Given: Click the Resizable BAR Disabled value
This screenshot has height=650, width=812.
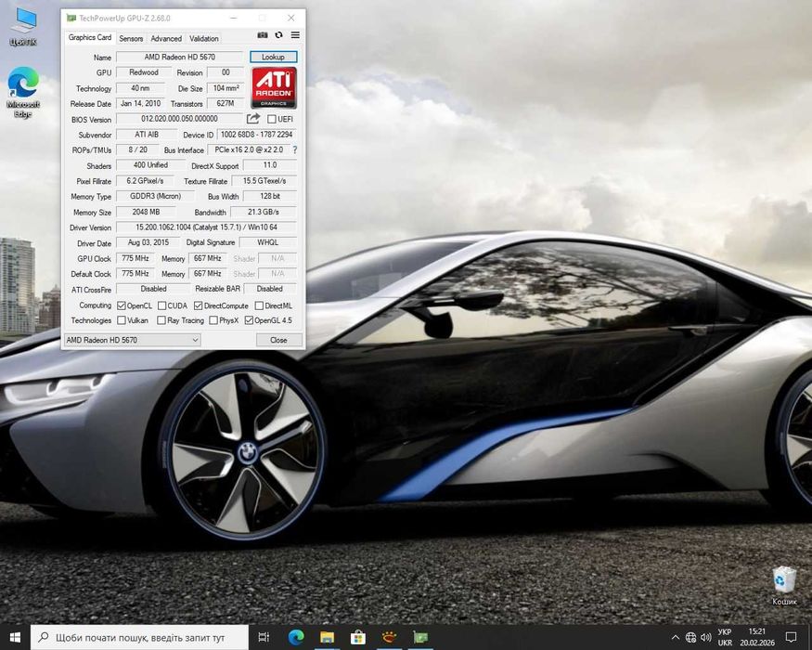Looking at the screenshot, I should point(270,289).
